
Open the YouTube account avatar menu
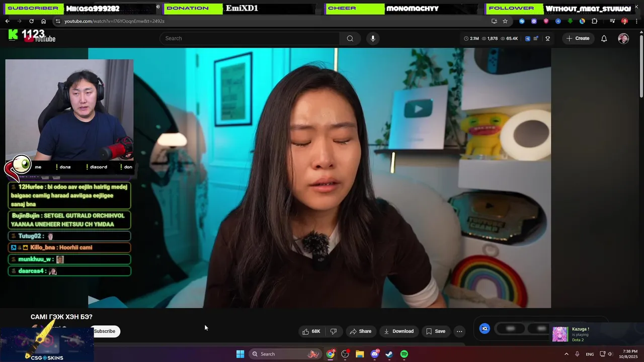click(623, 38)
